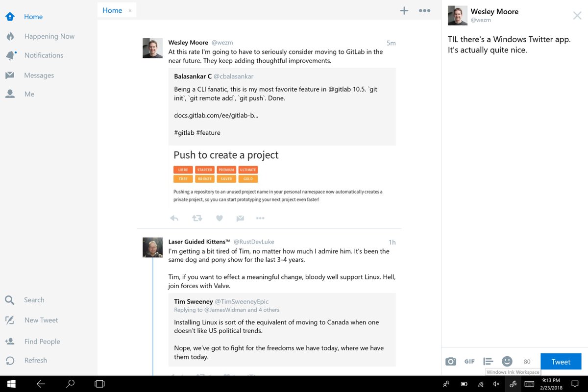Viewport: 588px width, 392px height.
Task: Attach a photo with camera icon
Action: tap(451, 362)
